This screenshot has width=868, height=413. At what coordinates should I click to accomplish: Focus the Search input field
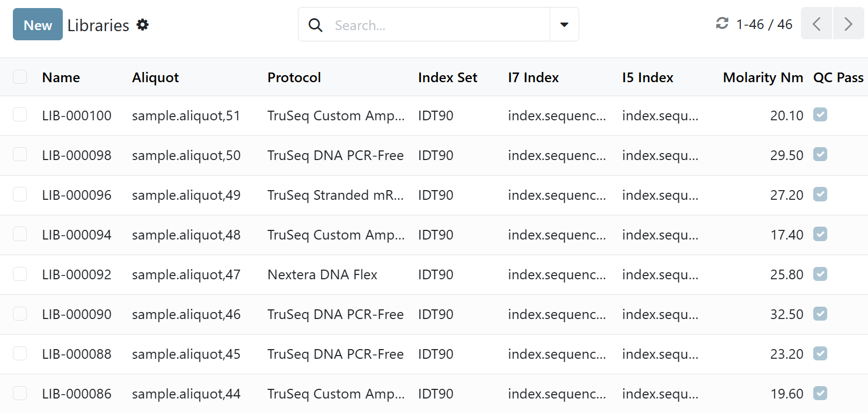pyautogui.click(x=440, y=25)
